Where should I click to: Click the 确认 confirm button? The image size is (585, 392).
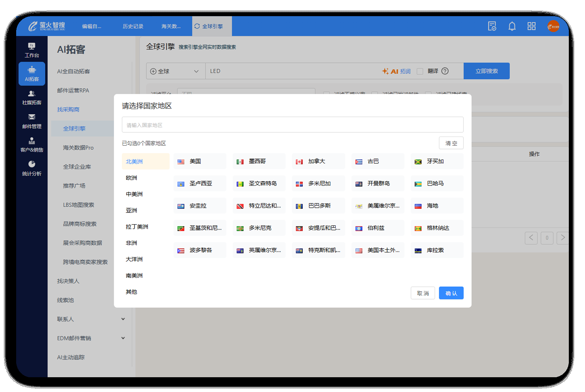pyautogui.click(x=451, y=293)
